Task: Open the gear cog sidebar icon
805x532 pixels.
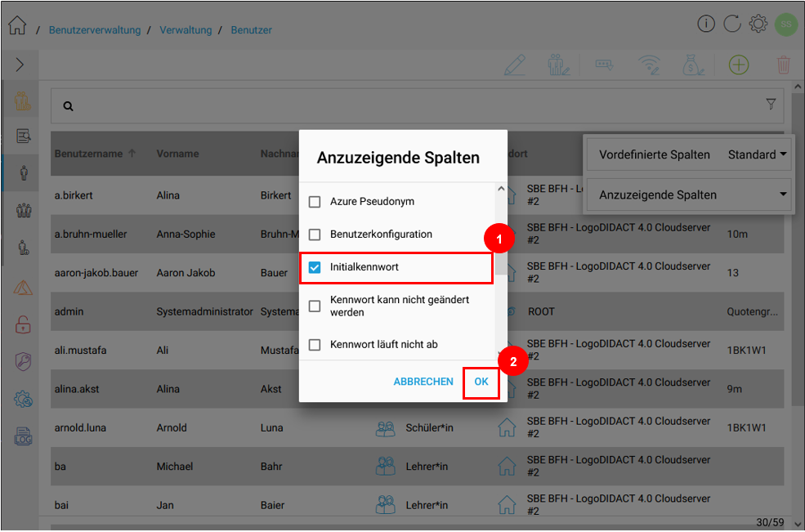Action: click(x=23, y=400)
